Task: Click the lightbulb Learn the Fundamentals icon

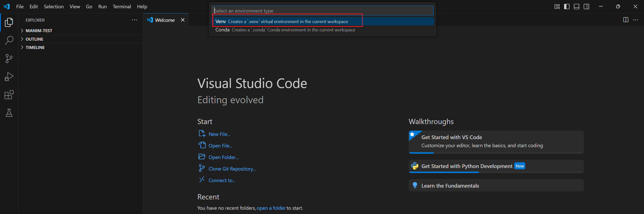Action: click(415, 185)
